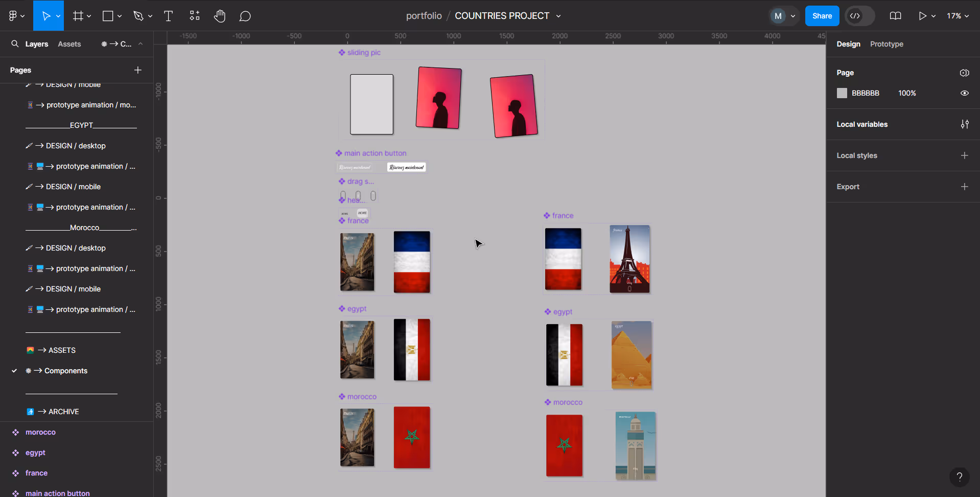The height and width of the screenshot is (497, 980).
Task: Select the france component layer icon
Action: [16, 473]
